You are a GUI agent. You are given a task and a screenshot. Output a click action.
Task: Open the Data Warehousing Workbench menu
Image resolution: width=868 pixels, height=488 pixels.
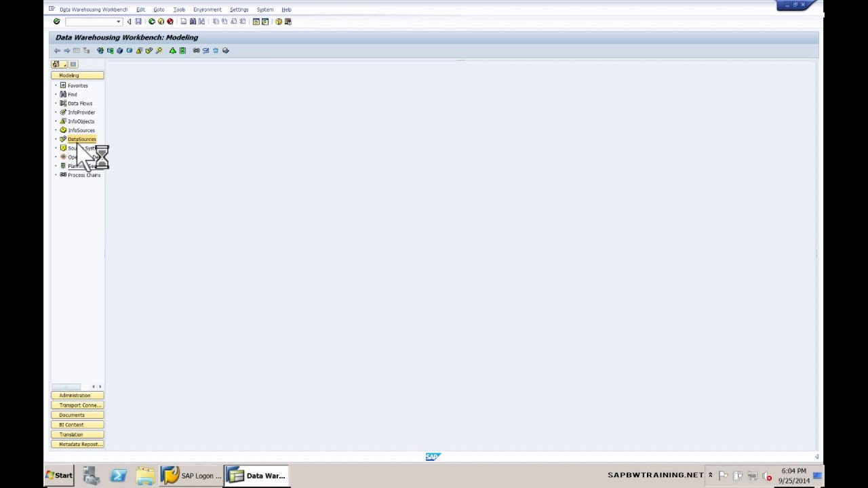click(x=94, y=9)
